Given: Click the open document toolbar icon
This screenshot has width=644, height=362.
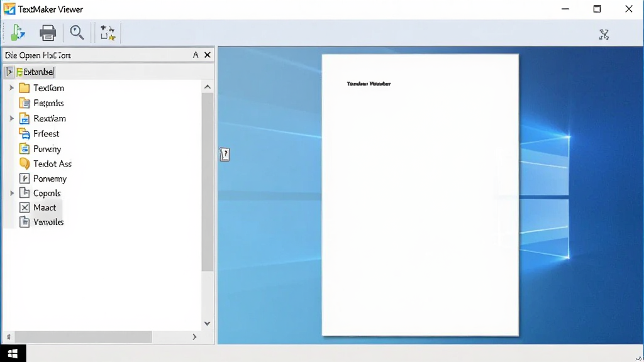Looking at the screenshot, I should click(x=18, y=33).
